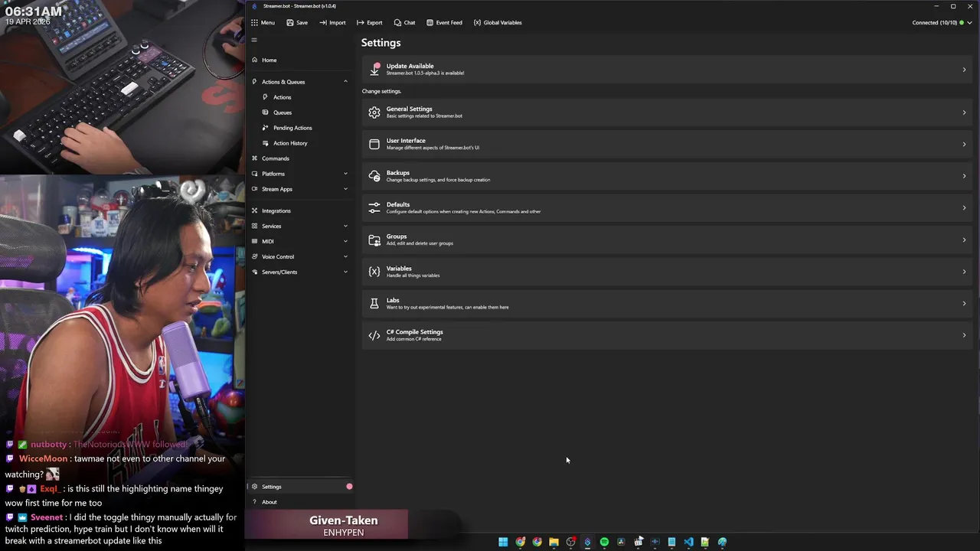Click Commands icon in sidebar

point(254,158)
